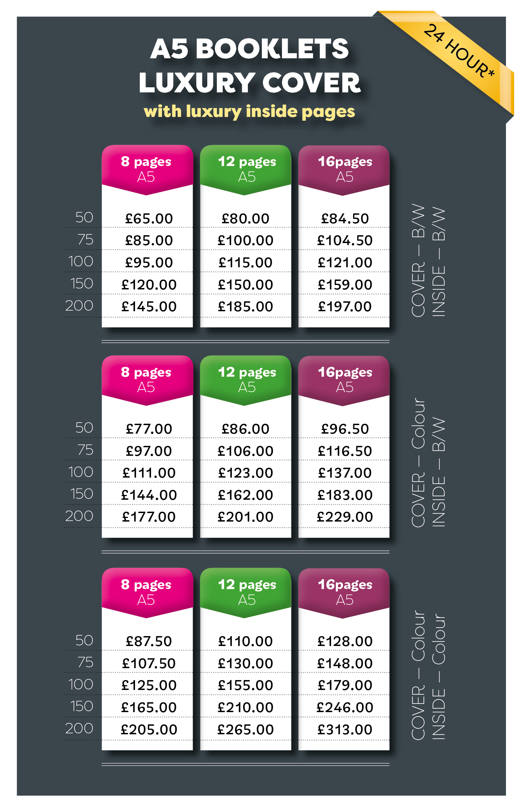
Task: Choose the £123.00 price cell
Action: point(245,473)
